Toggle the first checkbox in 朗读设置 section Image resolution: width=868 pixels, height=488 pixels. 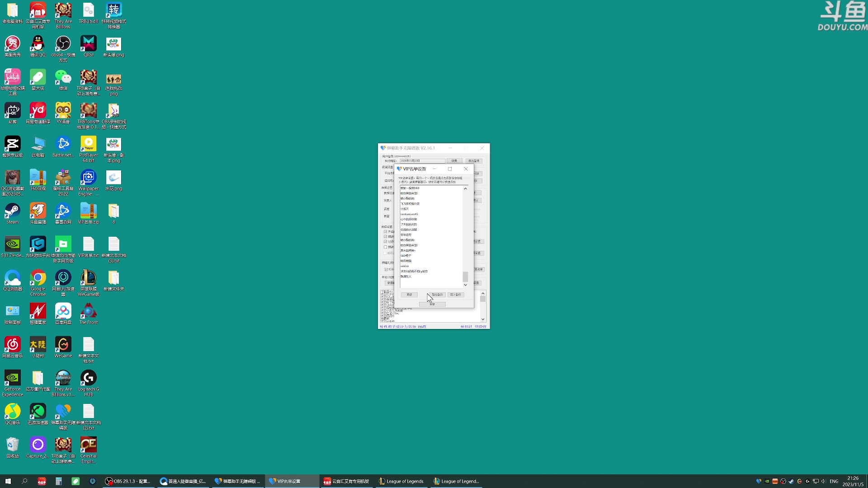point(386,231)
